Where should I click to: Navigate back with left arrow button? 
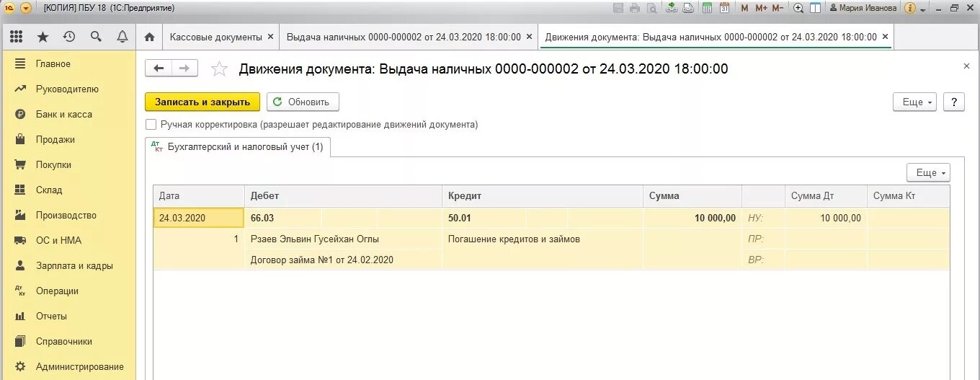(x=159, y=68)
